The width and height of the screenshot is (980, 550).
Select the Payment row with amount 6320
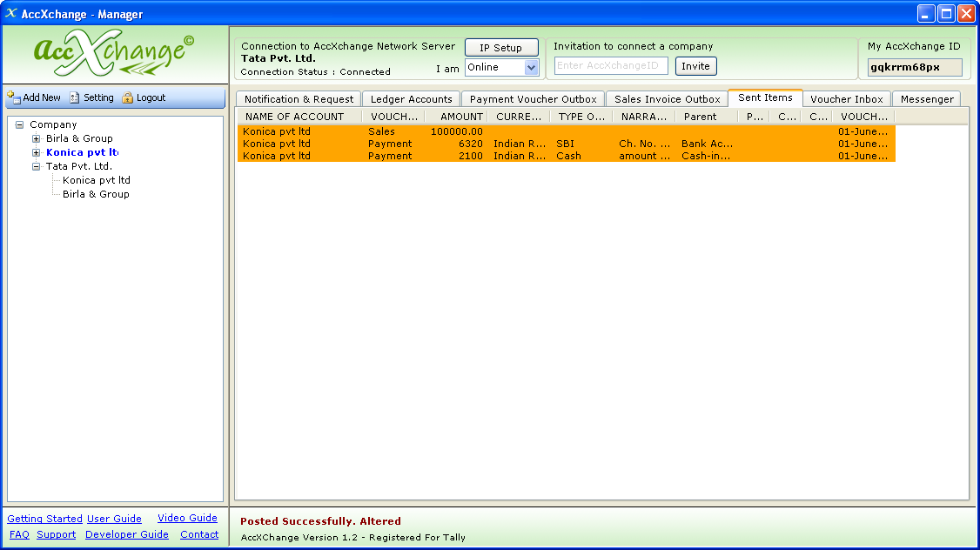click(567, 144)
